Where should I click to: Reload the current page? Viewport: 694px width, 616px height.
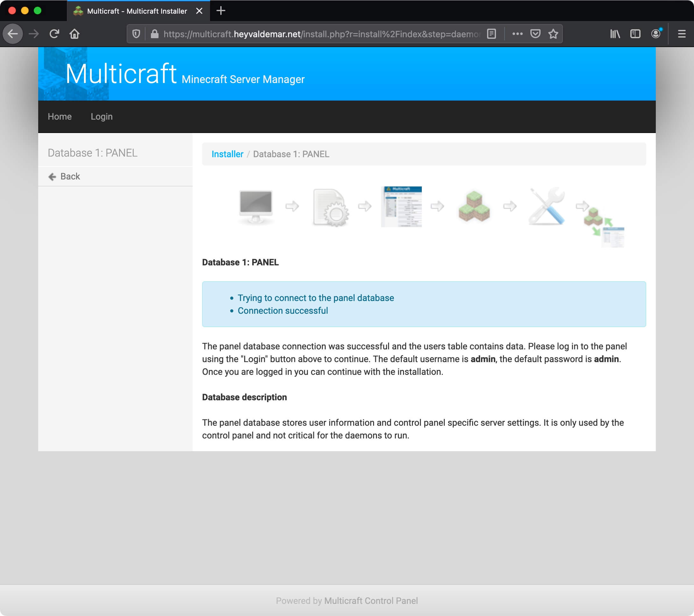tap(54, 34)
